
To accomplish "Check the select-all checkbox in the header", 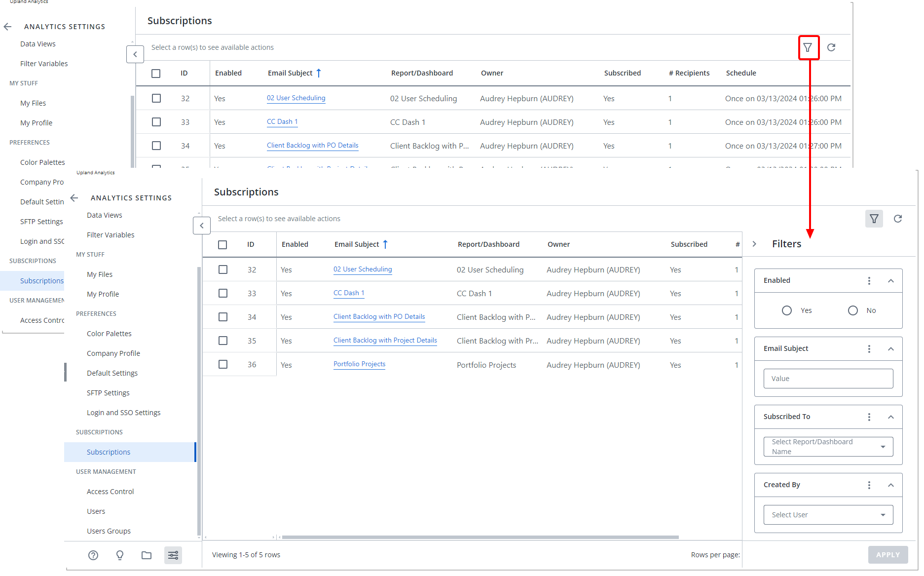I will 222,244.
